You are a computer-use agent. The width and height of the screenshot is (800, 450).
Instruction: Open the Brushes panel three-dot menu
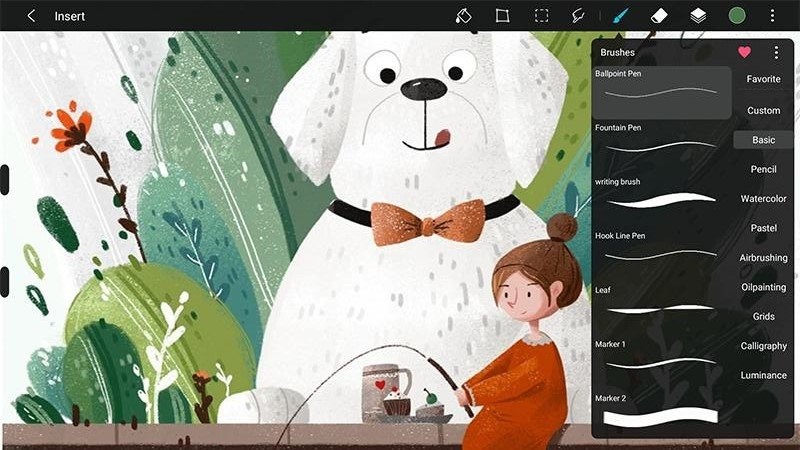click(x=776, y=52)
